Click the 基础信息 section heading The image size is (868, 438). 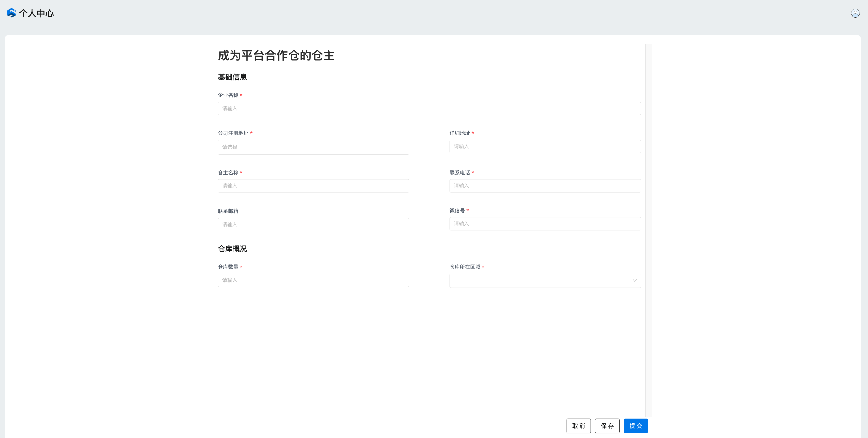tap(232, 77)
